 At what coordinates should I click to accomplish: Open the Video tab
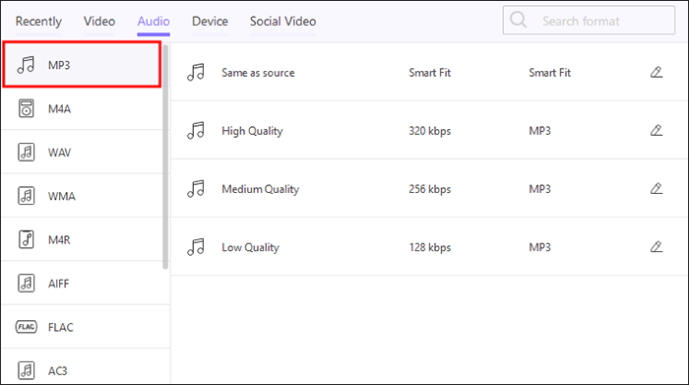coord(99,21)
